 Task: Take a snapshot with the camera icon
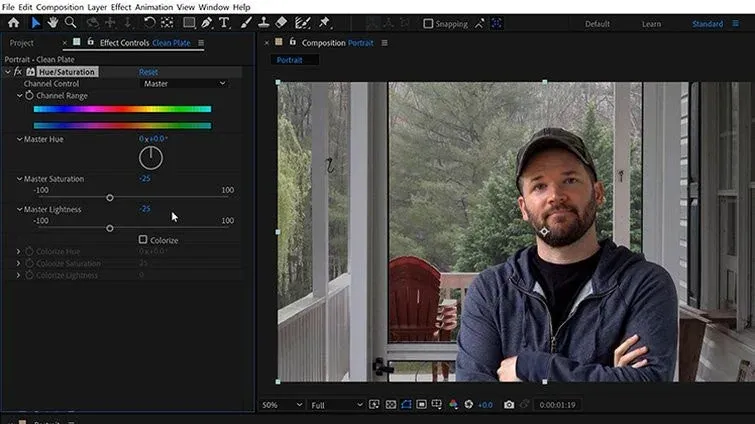coord(509,405)
